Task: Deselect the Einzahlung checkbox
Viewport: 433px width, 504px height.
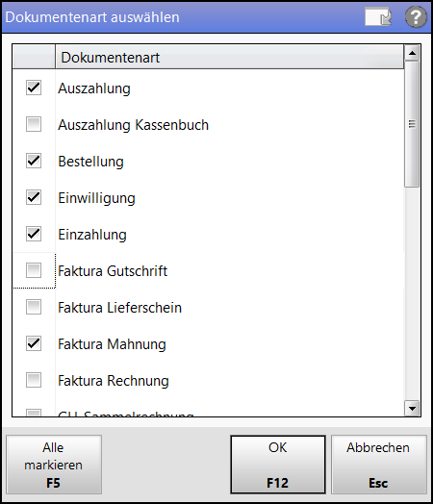Action: 34,234
